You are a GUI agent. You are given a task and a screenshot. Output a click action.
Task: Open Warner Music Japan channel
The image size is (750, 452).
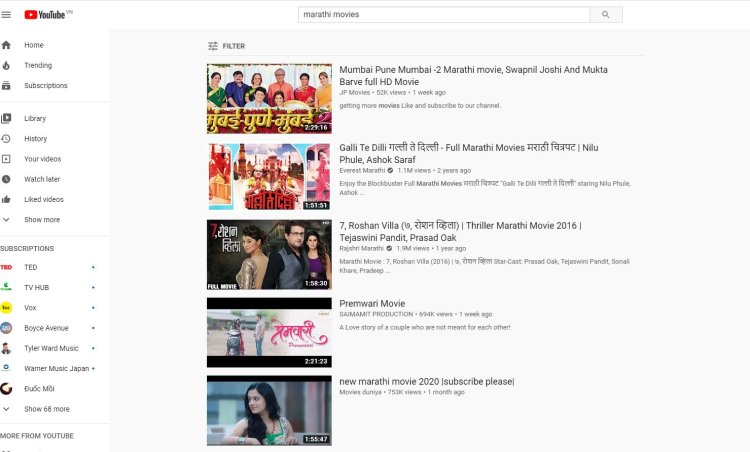pos(56,368)
